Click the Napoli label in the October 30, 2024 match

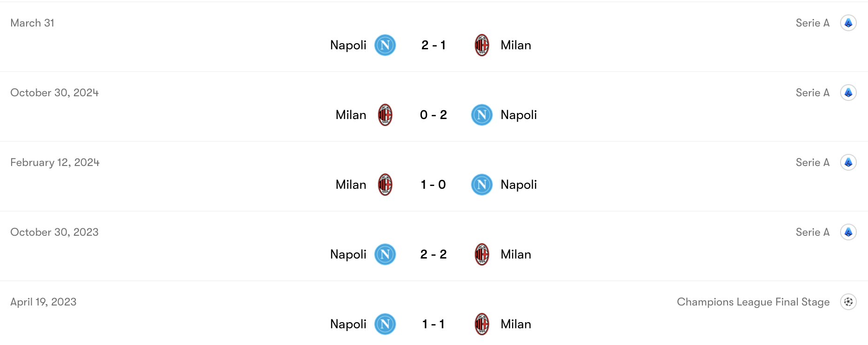pos(519,115)
